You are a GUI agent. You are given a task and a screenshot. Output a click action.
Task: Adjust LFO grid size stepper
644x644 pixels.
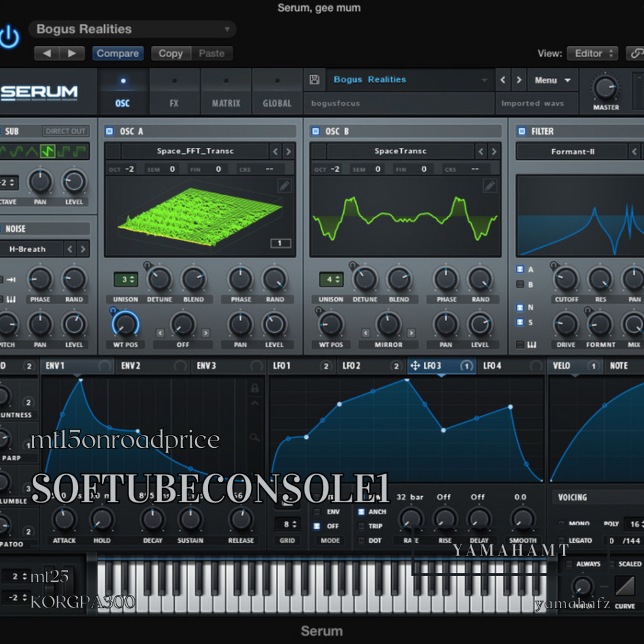tap(287, 525)
